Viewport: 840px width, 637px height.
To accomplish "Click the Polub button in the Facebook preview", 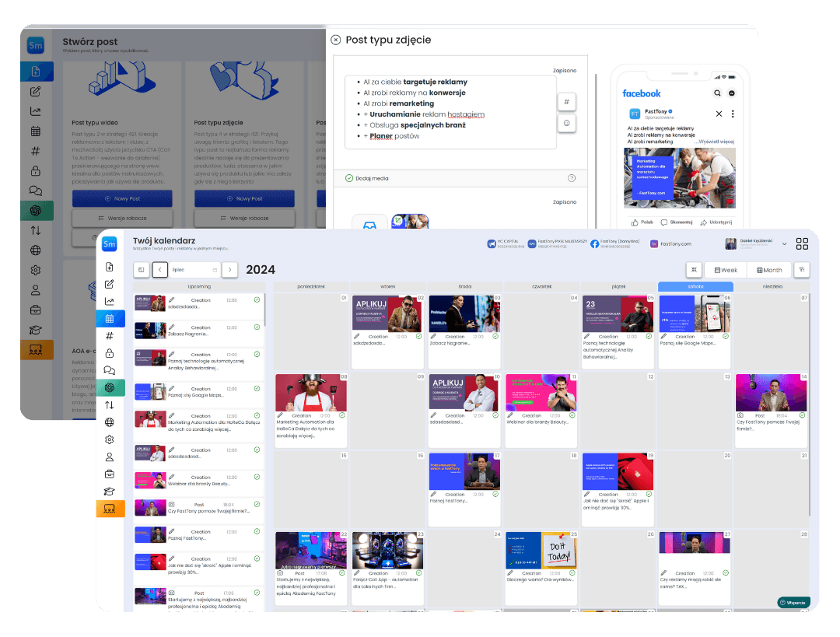I will click(x=642, y=222).
